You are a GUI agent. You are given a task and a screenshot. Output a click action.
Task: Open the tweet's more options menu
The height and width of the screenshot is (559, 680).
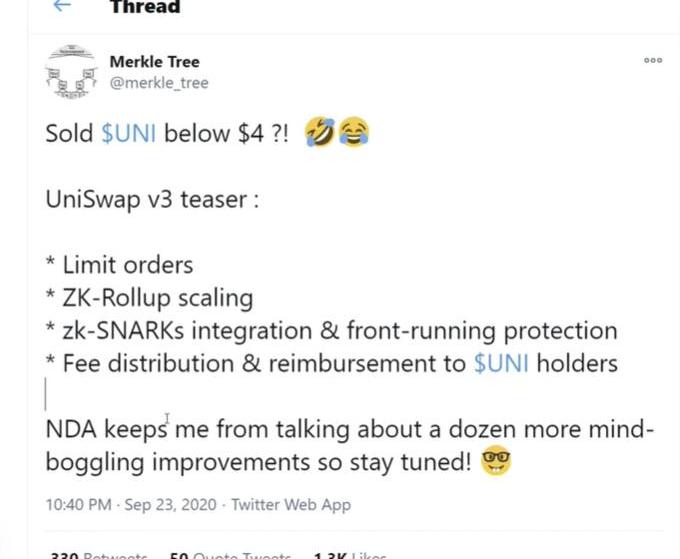(x=653, y=61)
